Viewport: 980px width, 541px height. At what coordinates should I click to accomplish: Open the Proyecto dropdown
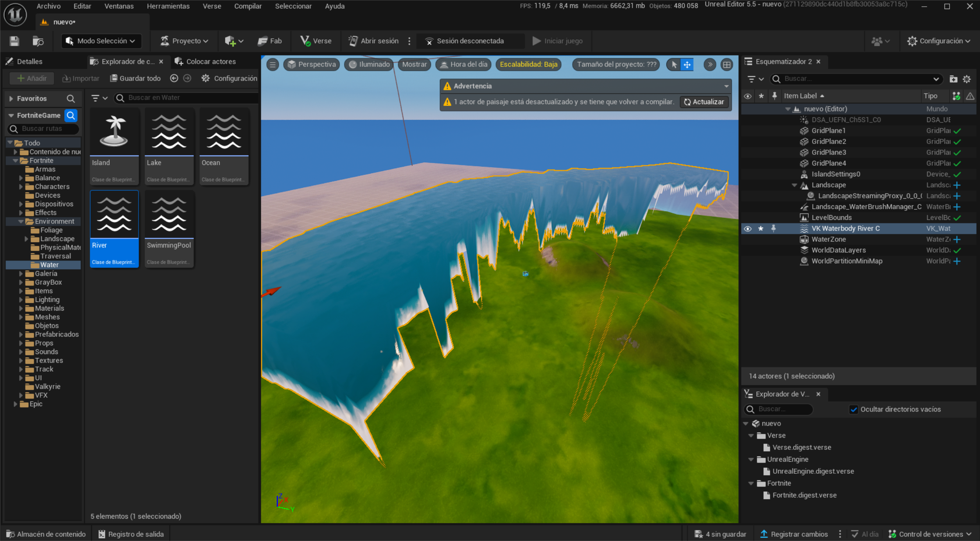point(184,41)
